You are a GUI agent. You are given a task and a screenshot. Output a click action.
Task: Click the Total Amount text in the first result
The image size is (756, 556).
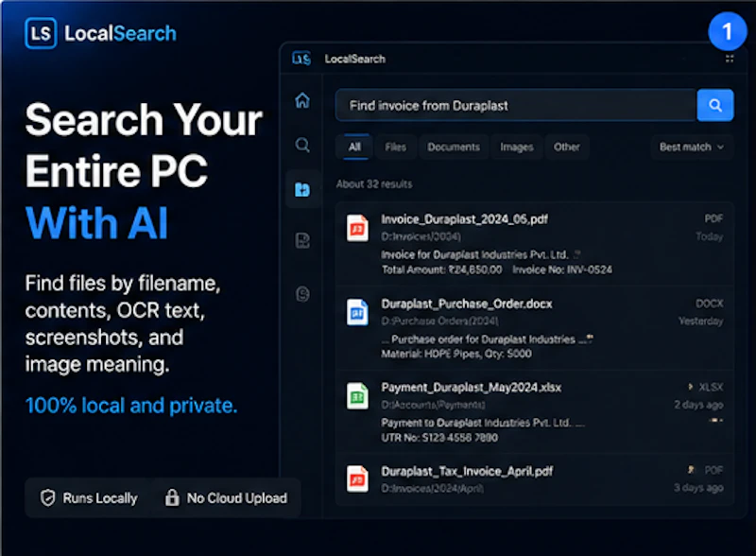click(441, 269)
